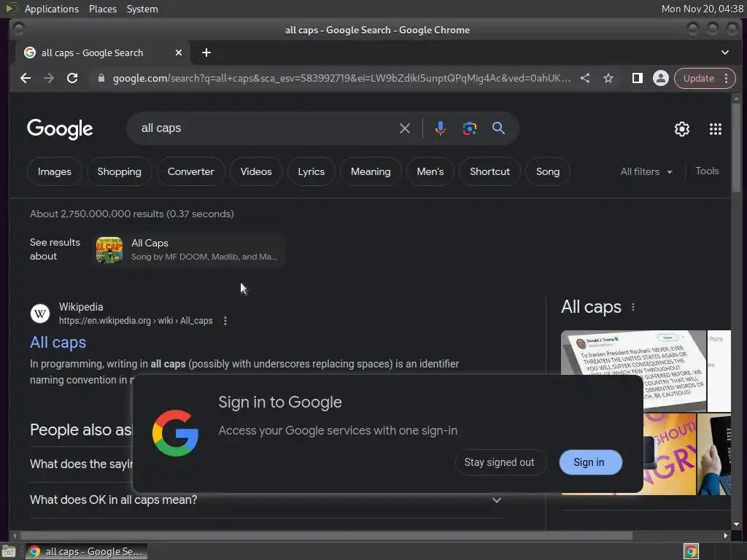Screen dimensions: 747x560
Task: Click the address bar URL
Action: [341, 78]
